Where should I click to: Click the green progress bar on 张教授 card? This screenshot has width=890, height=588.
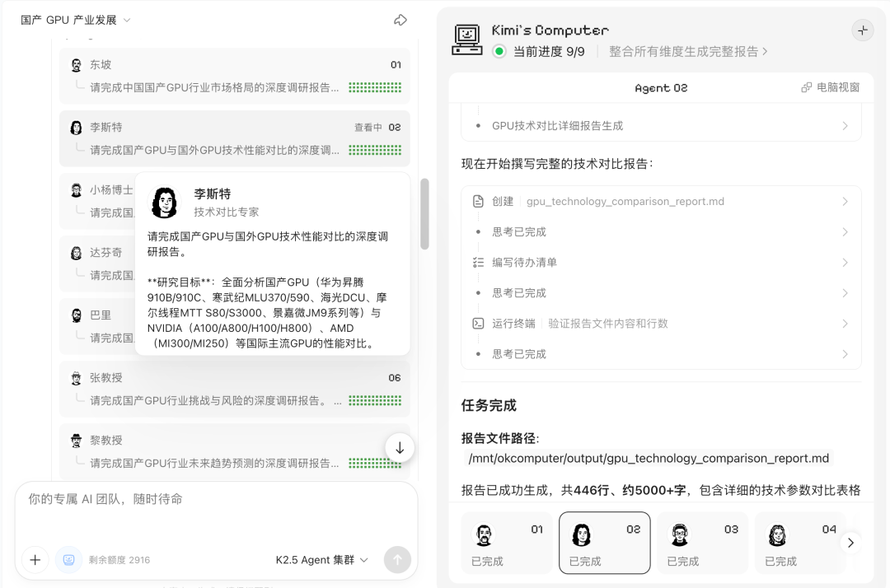click(x=375, y=400)
